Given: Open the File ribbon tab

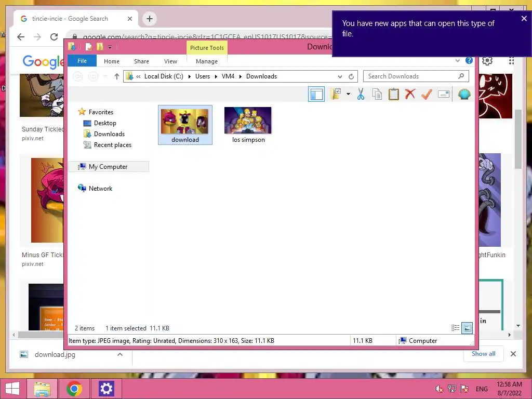Looking at the screenshot, I should [82, 61].
